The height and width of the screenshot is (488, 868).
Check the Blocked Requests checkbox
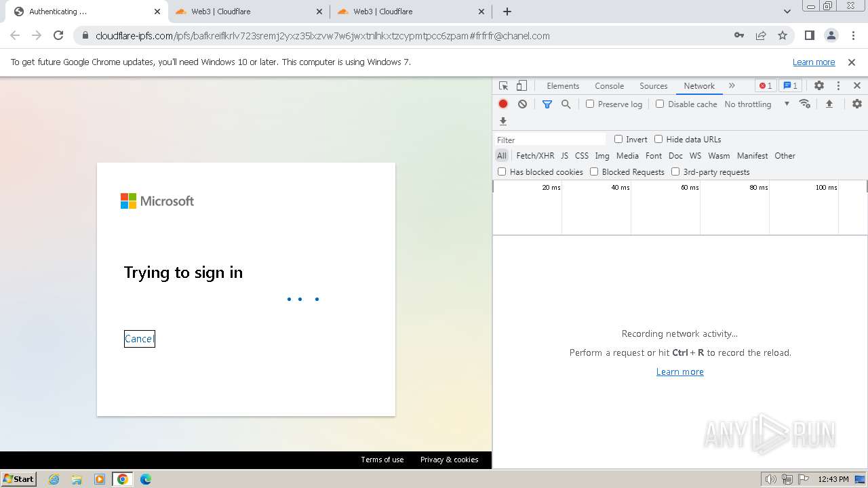(x=594, y=171)
